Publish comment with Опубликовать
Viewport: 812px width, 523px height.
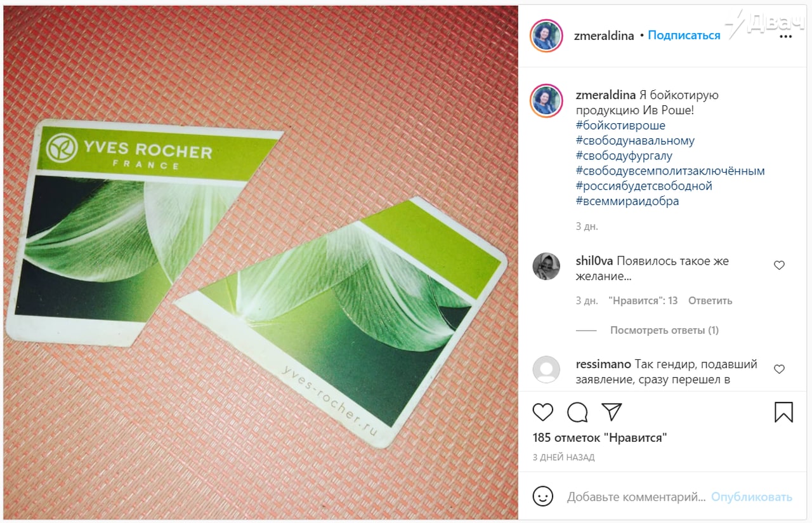[x=752, y=497]
